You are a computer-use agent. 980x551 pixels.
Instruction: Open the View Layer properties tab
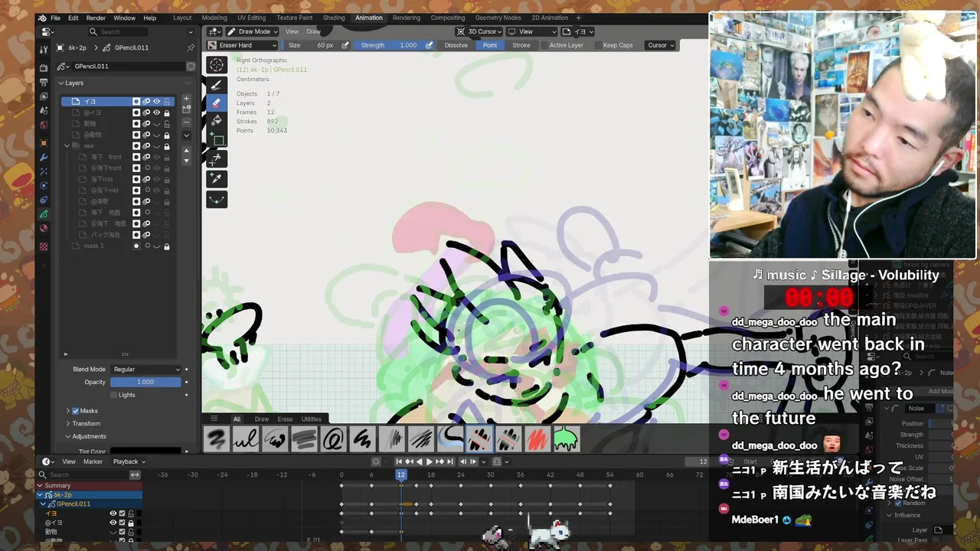click(44, 96)
